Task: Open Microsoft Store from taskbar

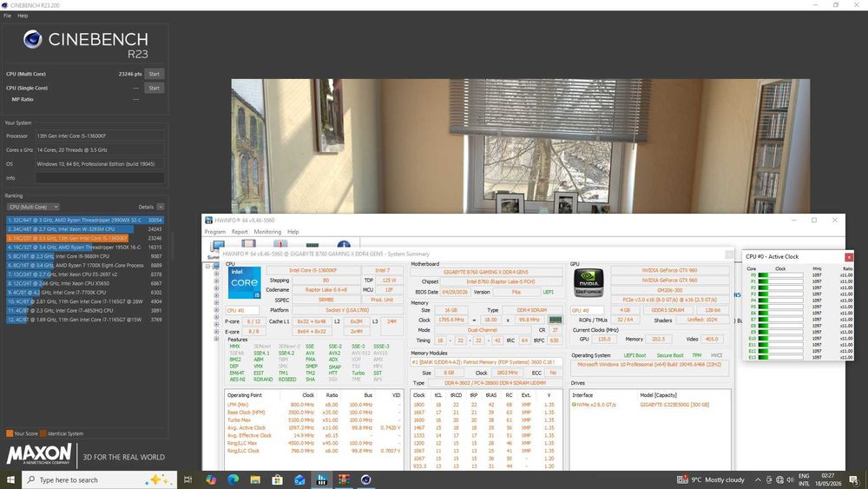Action: tap(278, 479)
